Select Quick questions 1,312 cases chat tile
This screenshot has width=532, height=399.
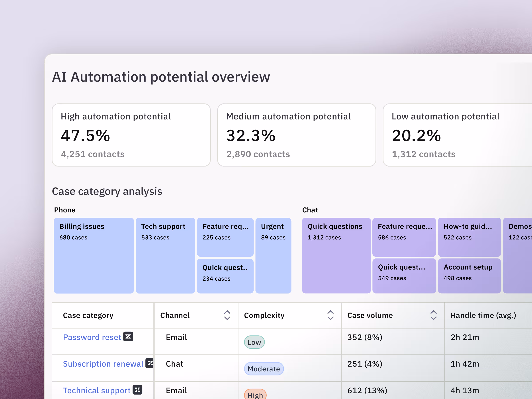[336, 255]
